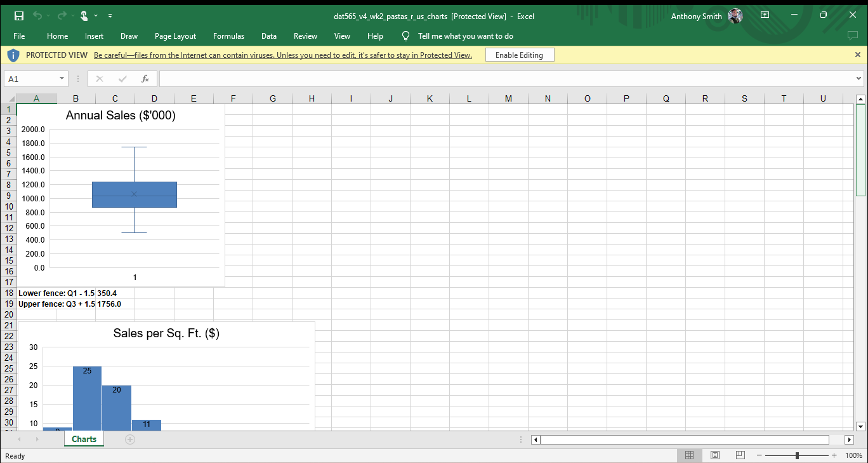Go to the Formulas ribbon tab
This screenshot has height=463, width=868.
click(228, 36)
